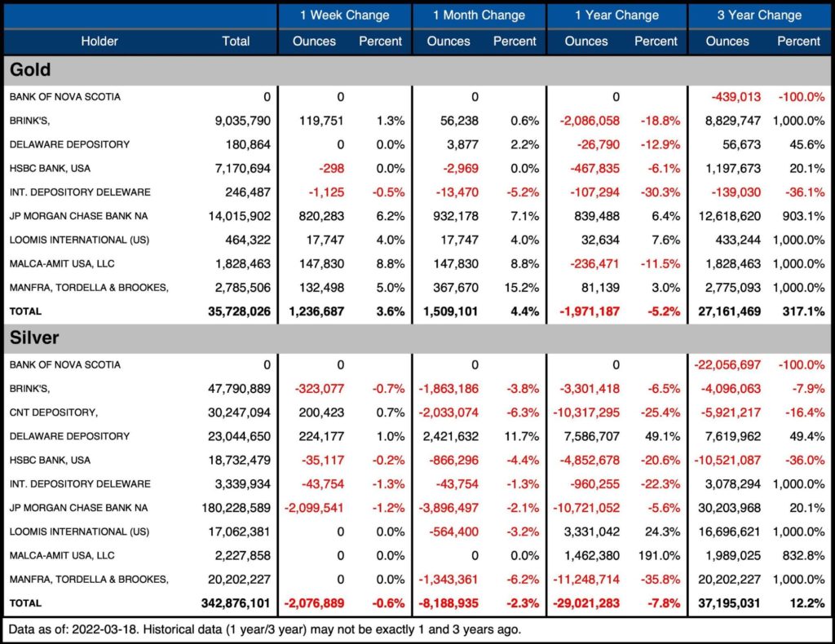The image size is (835, 644).
Task: Click the 1 Week Change column group header
Action: (344, 15)
